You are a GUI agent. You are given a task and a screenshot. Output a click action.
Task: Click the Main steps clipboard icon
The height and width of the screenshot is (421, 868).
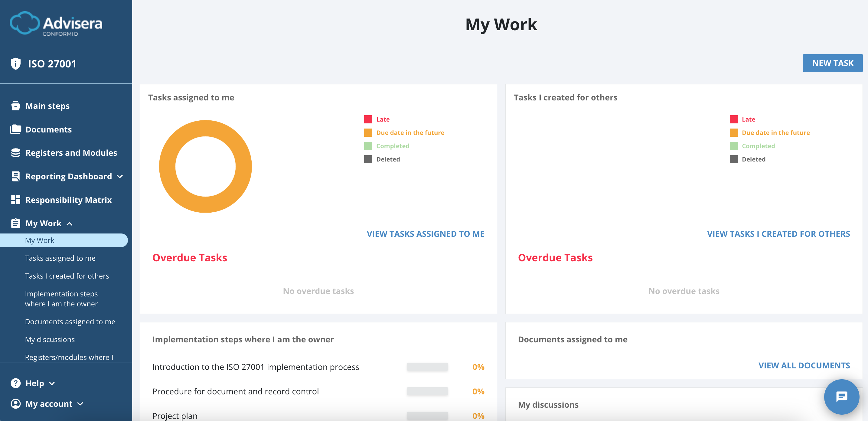[15, 106]
